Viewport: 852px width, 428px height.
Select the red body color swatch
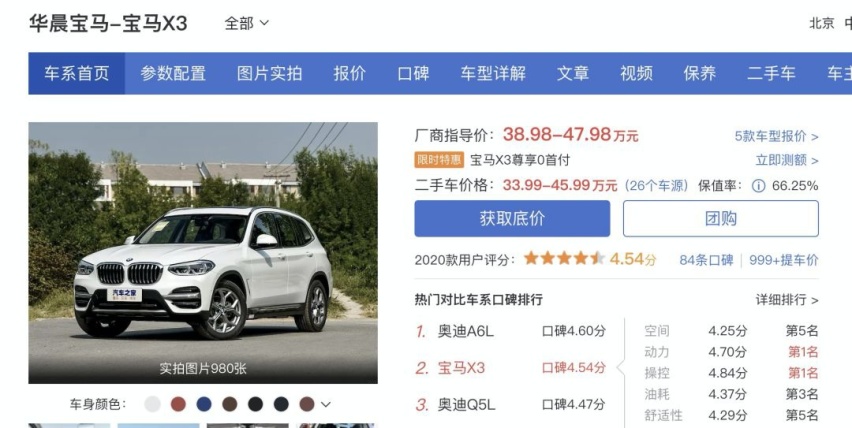178,404
